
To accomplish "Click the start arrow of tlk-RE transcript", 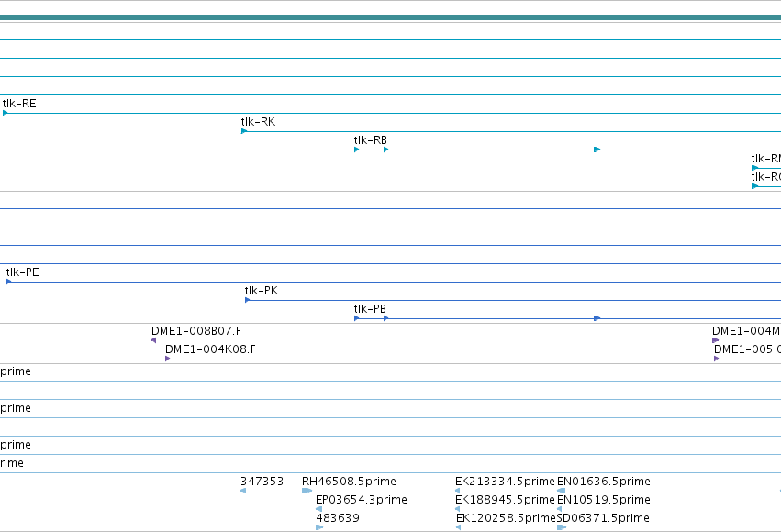I will click(5, 113).
